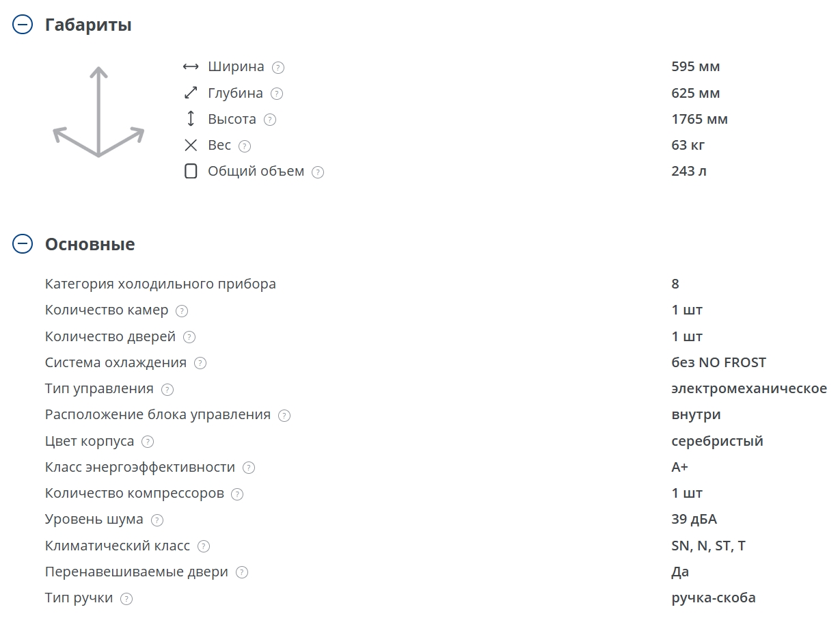This screenshot has height=629, width=840.
Task: Open tooltip for Тип управления
Action: (167, 390)
